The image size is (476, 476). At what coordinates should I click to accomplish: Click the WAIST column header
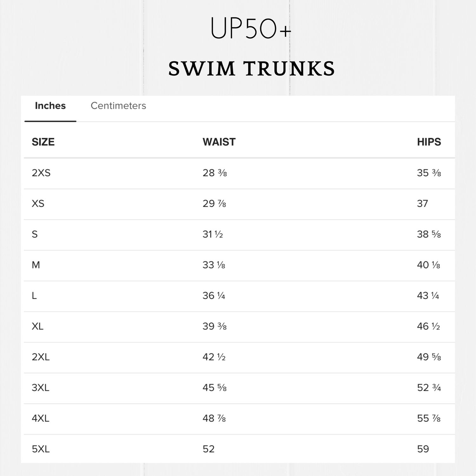point(219,142)
